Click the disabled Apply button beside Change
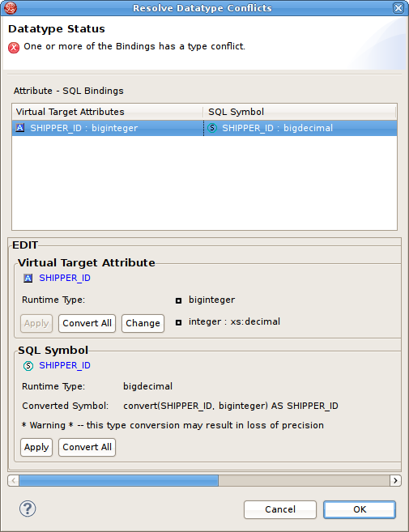The height and width of the screenshot is (532, 409). pyautogui.click(x=36, y=323)
